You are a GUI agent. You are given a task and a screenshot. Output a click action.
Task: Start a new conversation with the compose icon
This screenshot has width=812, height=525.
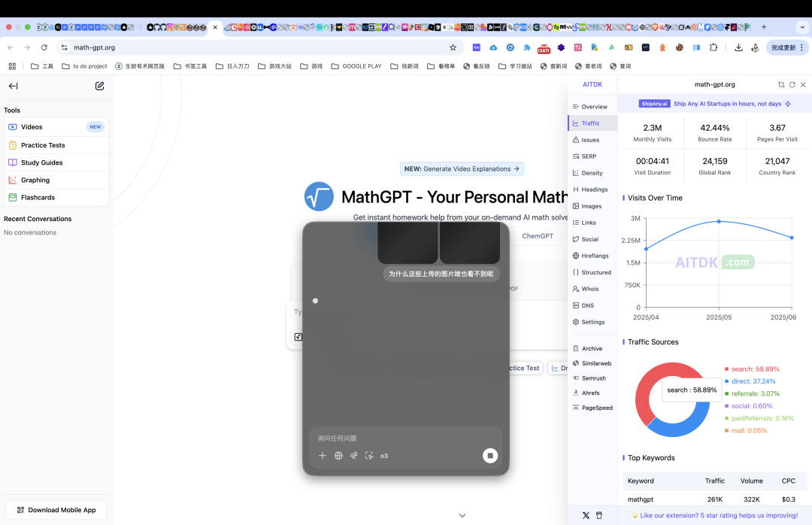(x=99, y=86)
